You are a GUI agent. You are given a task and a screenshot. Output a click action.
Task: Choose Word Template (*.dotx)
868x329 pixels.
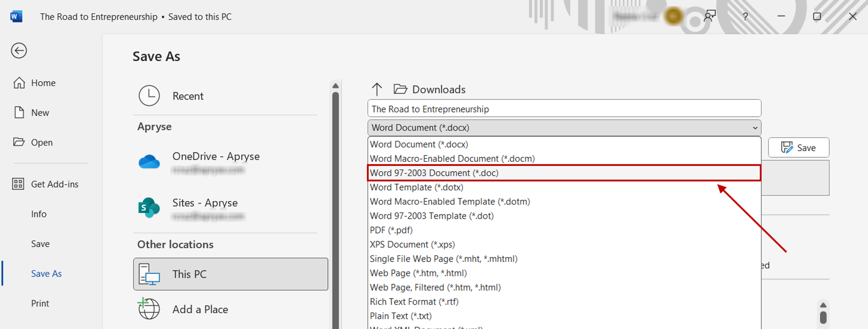coord(564,188)
